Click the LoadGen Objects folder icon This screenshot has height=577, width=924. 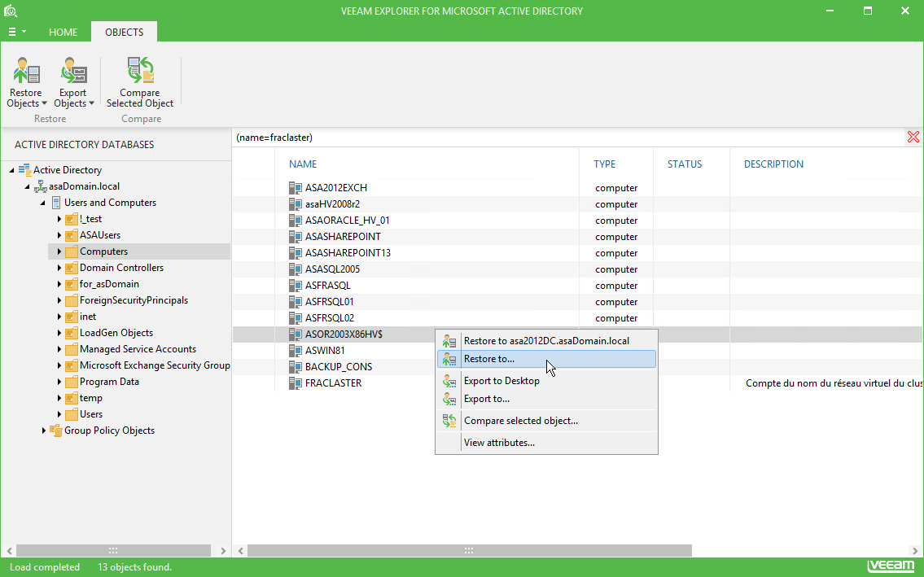72,333
